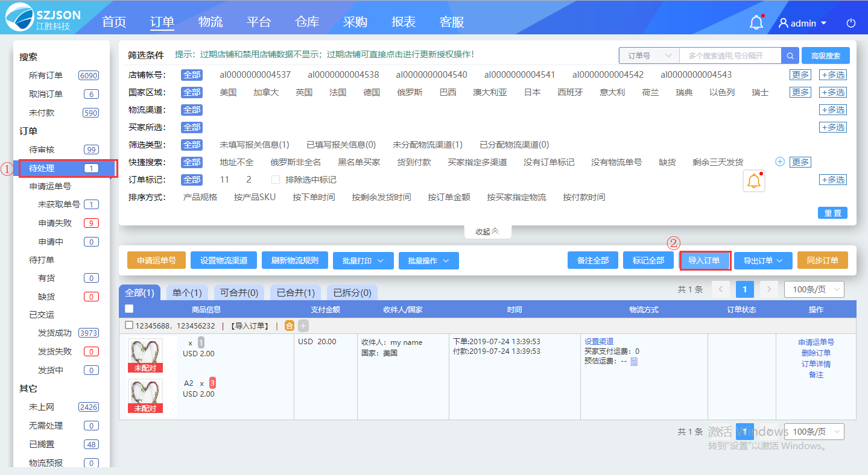Screen dimensions: 868x475
Task: Click the 标记全部 button
Action: (648, 260)
